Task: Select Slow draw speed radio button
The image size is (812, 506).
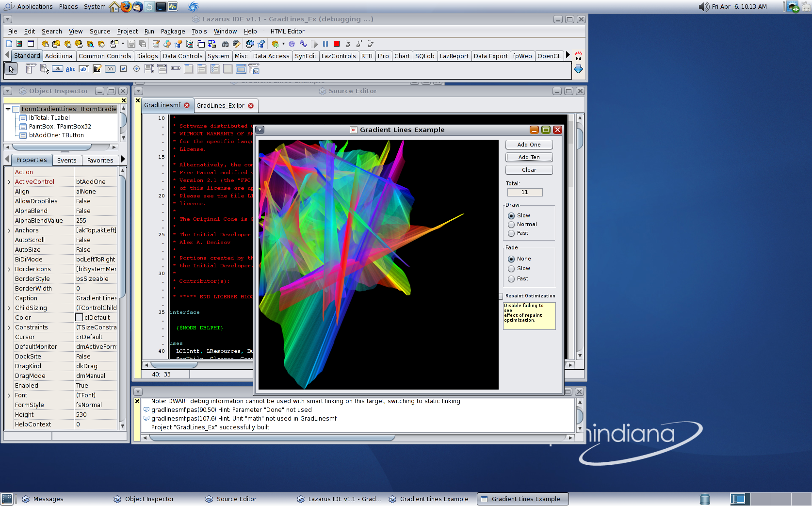Action: tap(511, 216)
